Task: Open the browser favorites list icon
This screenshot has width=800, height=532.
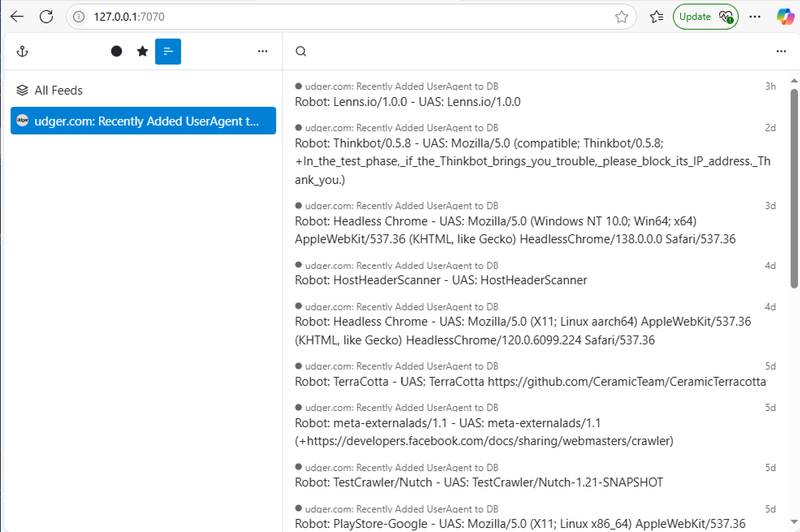Action: coord(656,16)
